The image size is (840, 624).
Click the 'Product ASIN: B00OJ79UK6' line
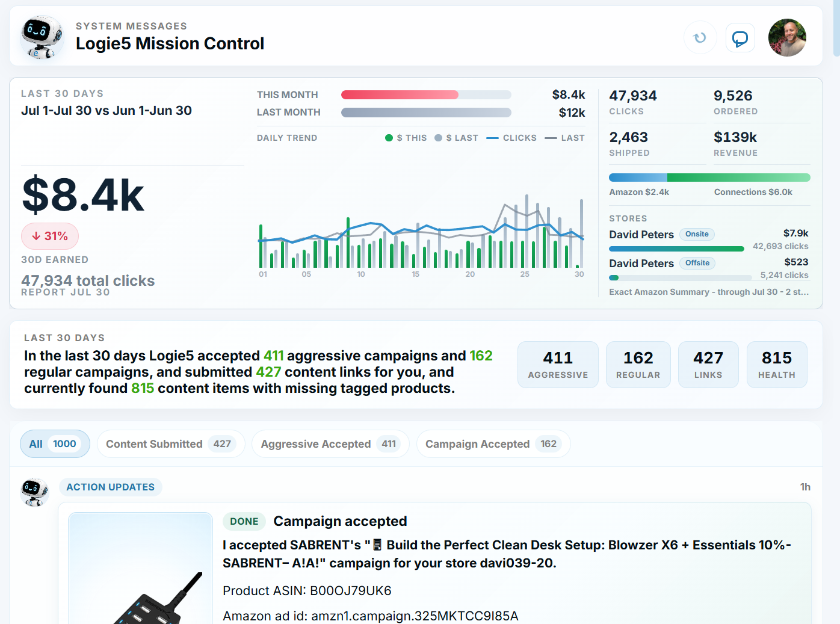point(307,591)
